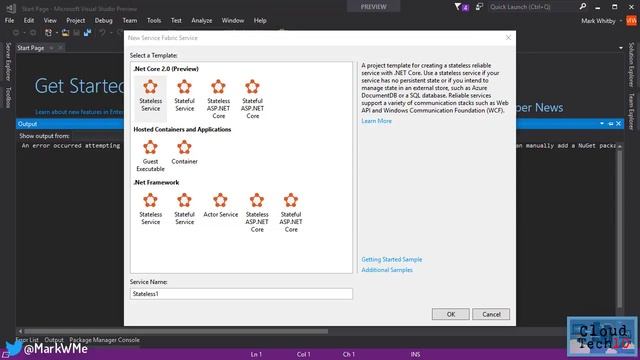Click the feedback icon beside Quick Launch
The image size is (640, 360).
(479, 7)
